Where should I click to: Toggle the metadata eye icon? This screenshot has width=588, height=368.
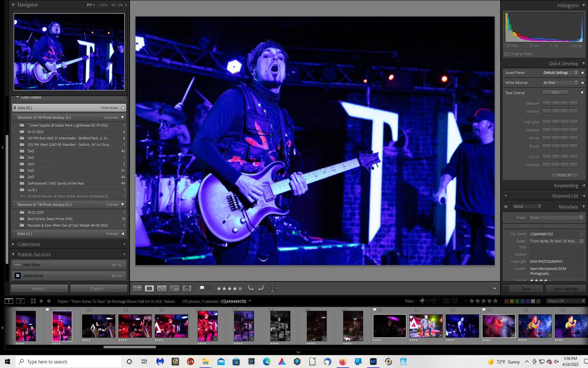coord(506,206)
